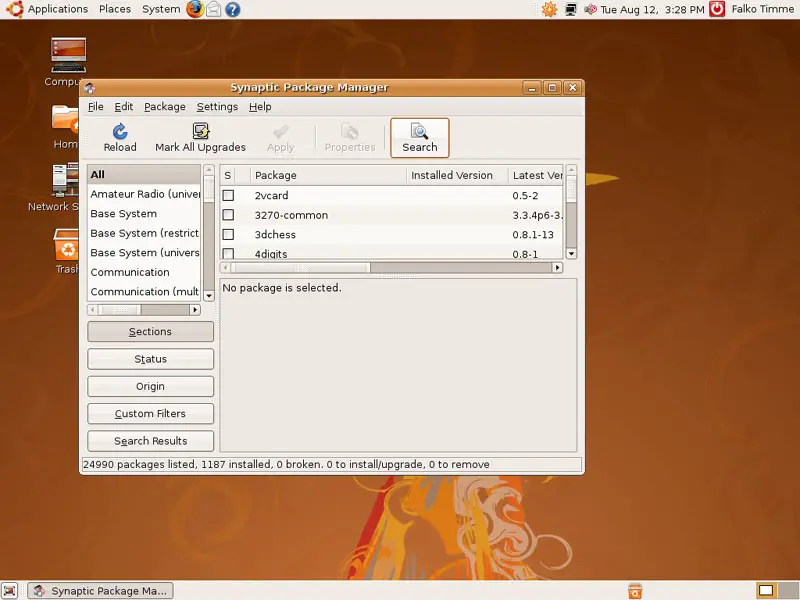Select the Amateur Radio section
This screenshot has height=600, width=800.
(144, 194)
